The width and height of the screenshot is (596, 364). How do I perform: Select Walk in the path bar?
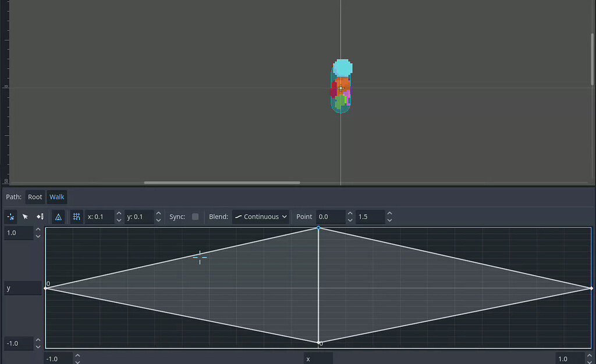point(56,197)
